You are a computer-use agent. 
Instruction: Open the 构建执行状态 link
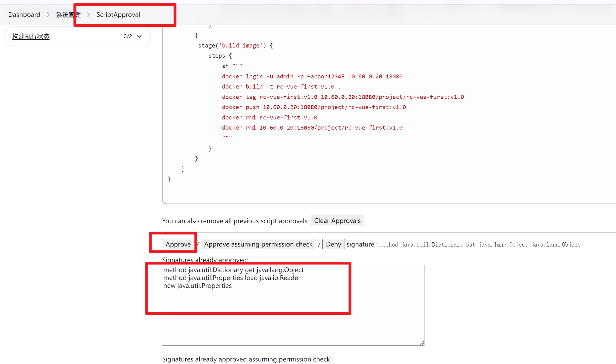tap(31, 37)
